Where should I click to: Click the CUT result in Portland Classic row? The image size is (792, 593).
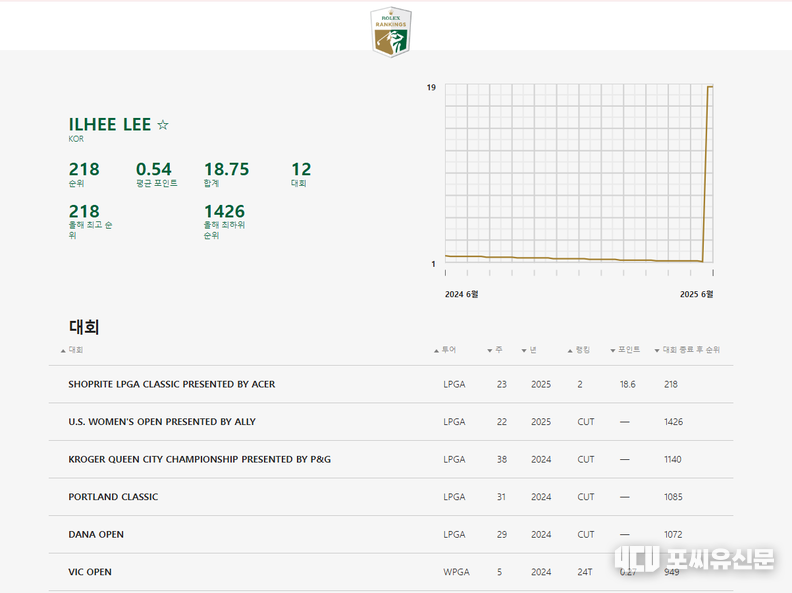pos(586,497)
